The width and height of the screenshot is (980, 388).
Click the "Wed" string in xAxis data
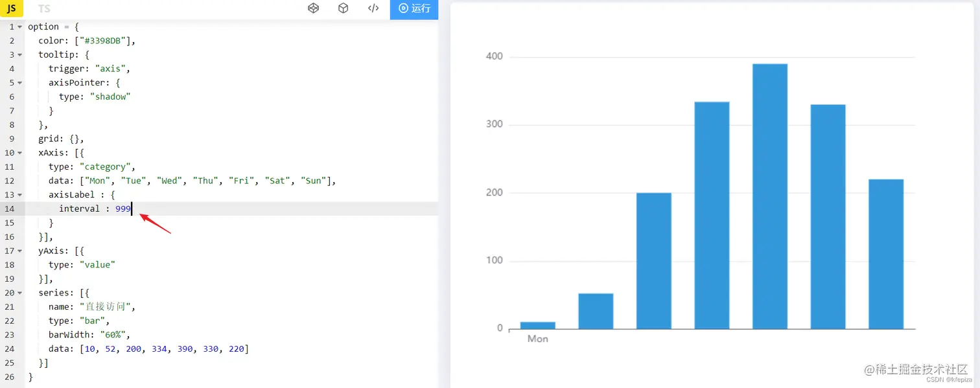pyautogui.click(x=169, y=181)
